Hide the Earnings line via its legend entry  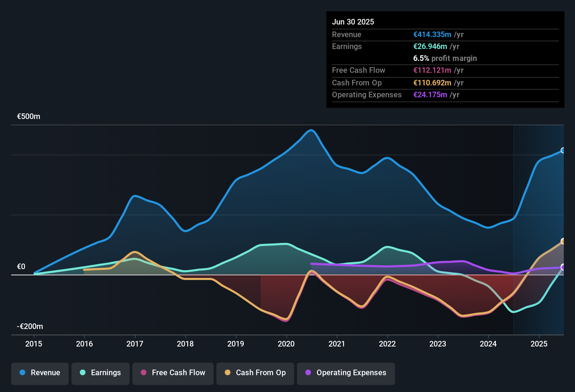click(100, 373)
